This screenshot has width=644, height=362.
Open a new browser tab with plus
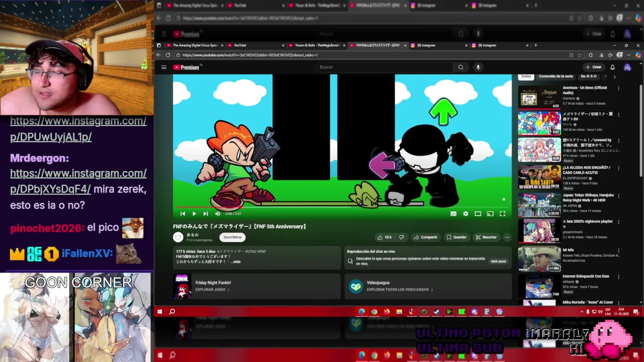pos(535,45)
